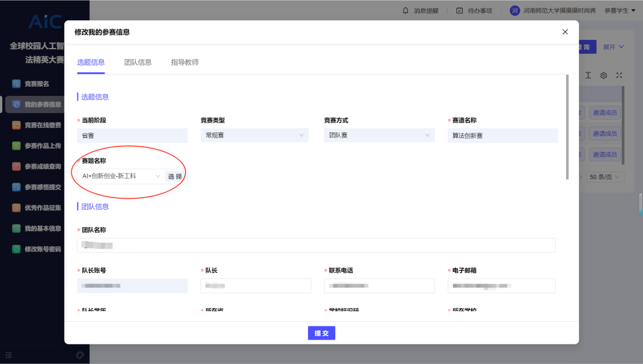This screenshot has height=364, width=643.
Task: Switch to the 指导教师 tab
Action: click(185, 62)
